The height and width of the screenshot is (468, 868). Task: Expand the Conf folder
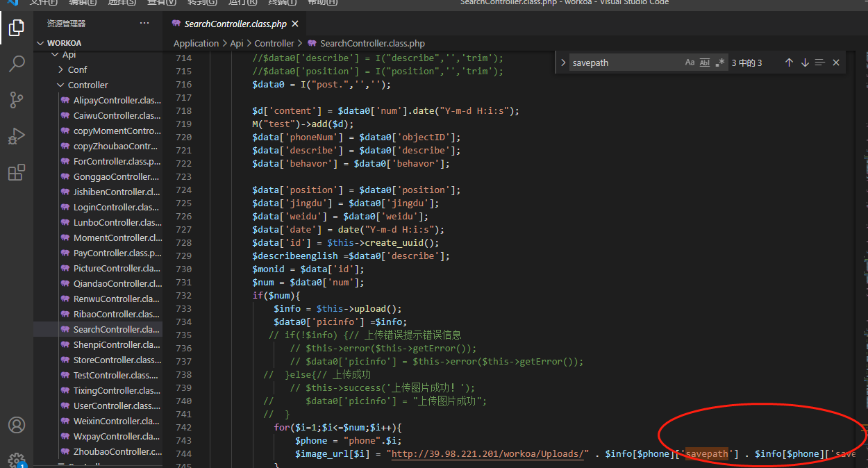click(x=77, y=69)
